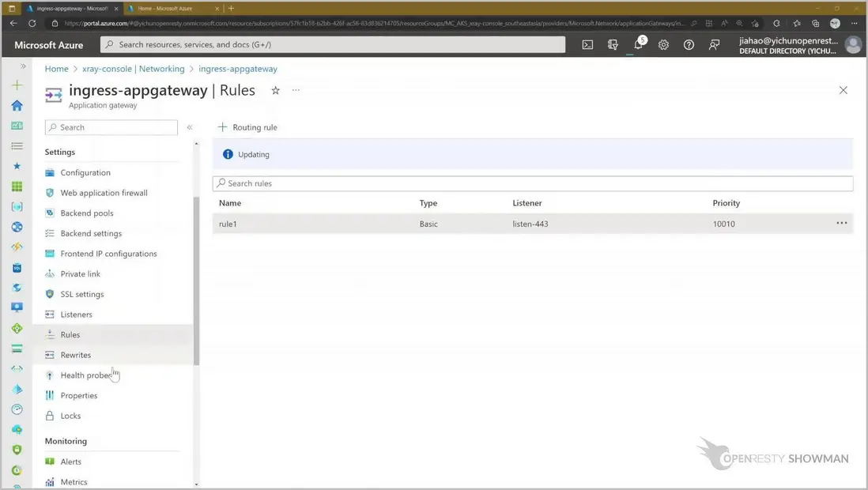
Task: Switch to the Home - Microsoft Azure tab
Action: pos(166,9)
